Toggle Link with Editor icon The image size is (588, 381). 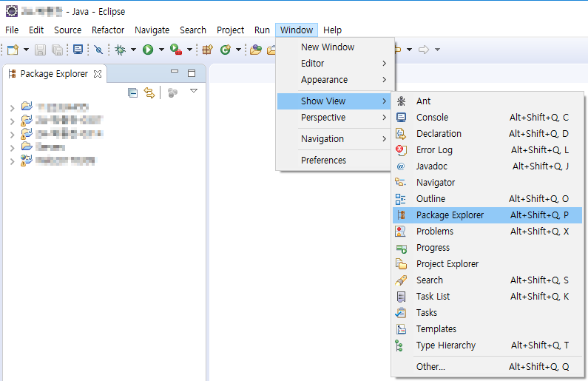click(149, 92)
